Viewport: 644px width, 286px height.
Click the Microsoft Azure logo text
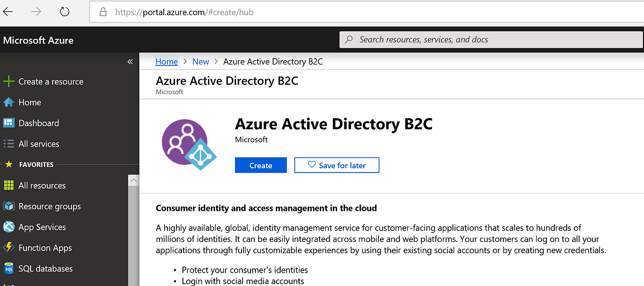[38, 40]
